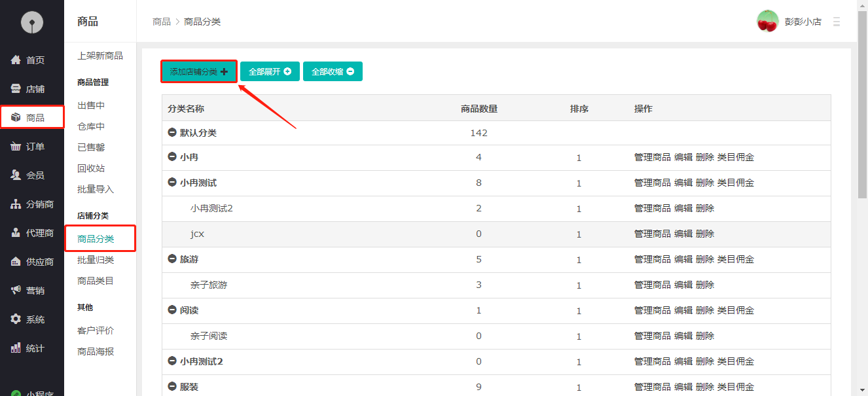The width and height of the screenshot is (868, 396).
Task: Open system (系统) gear icon
Action: tap(16, 319)
